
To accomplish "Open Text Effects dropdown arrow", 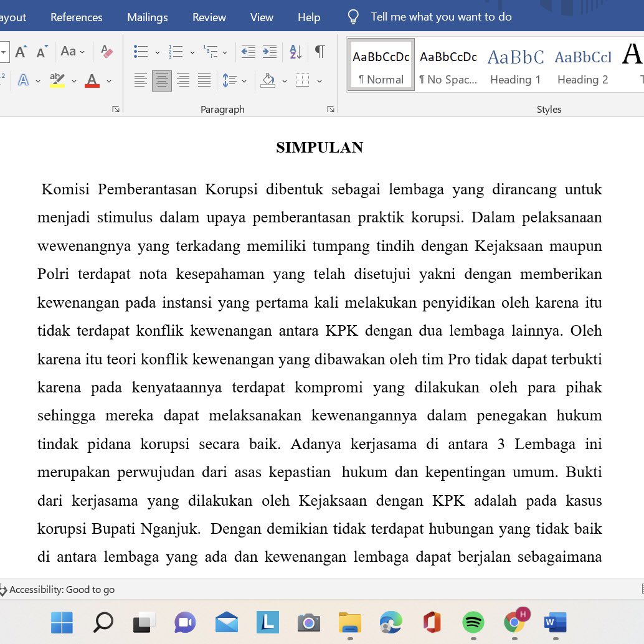I will click(x=38, y=81).
